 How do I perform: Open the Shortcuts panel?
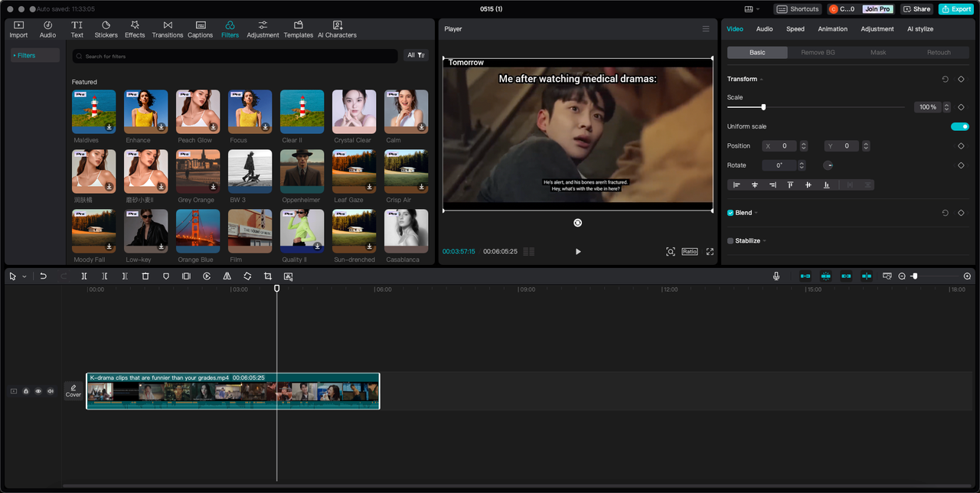click(797, 9)
